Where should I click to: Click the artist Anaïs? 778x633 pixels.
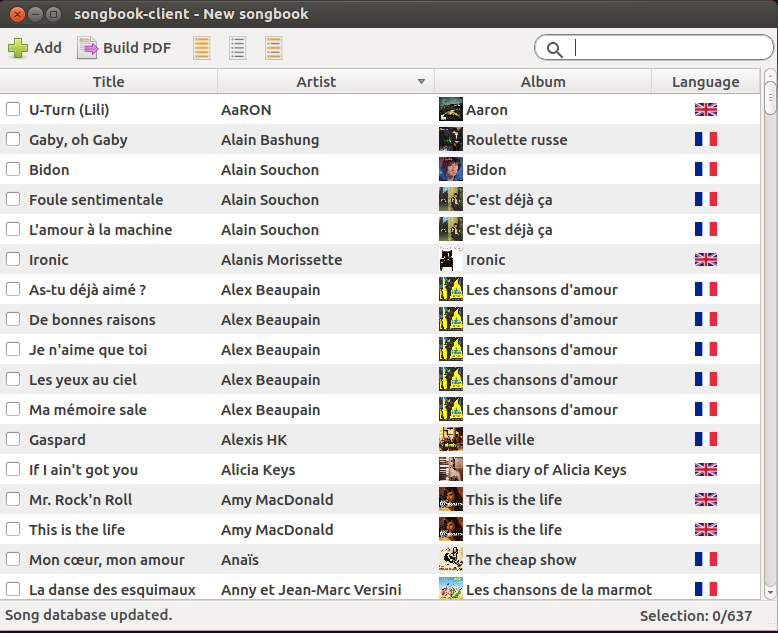240,560
